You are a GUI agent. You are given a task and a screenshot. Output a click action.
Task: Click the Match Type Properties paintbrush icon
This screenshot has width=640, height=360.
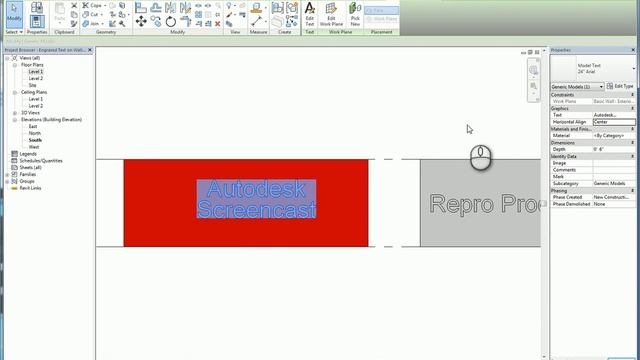coord(74,24)
